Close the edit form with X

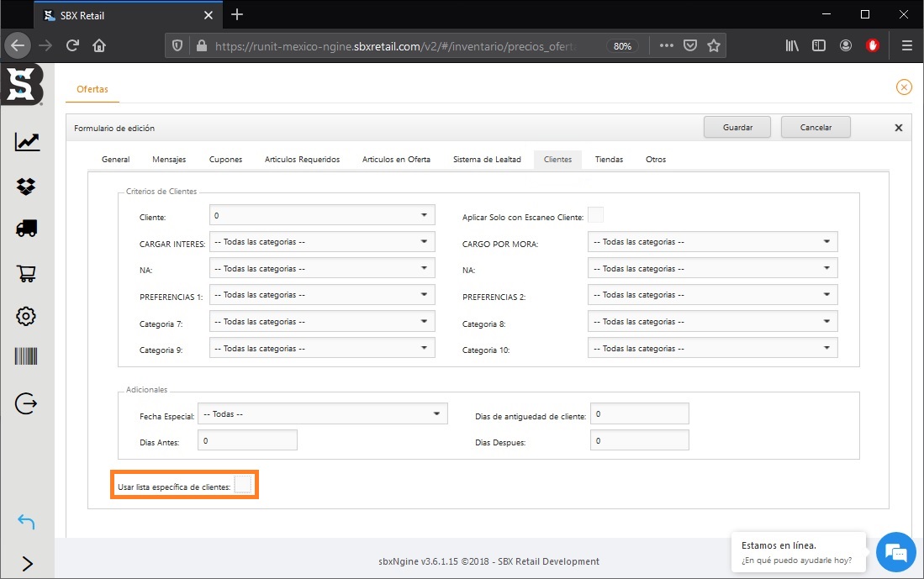pyautogui.click(x=898, y=128)
